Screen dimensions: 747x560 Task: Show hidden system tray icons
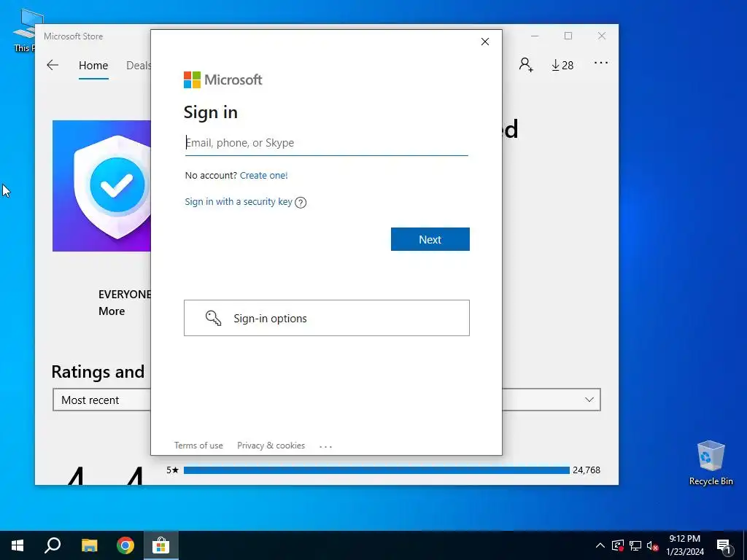point(600,545)
